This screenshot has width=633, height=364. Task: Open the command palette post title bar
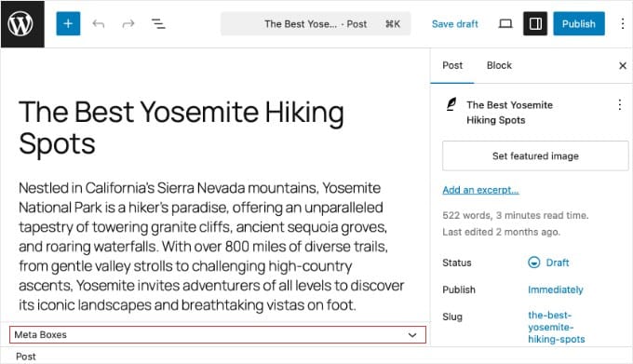(316, 24)
